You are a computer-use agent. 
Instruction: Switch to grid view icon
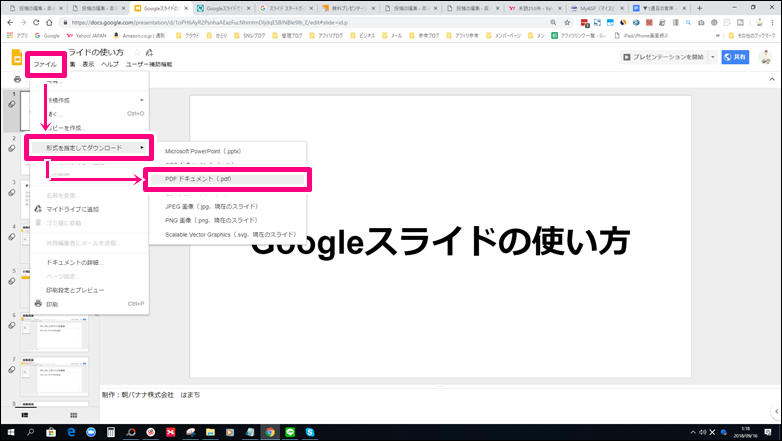click(x=74, y=415)
